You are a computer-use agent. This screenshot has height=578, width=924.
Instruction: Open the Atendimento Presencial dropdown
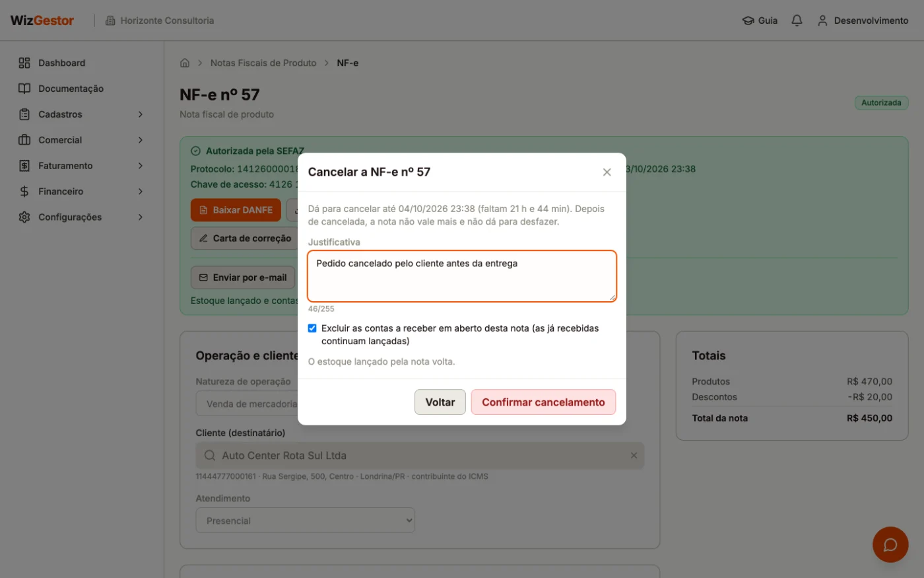pyautogui.click(x=306, y=521)
